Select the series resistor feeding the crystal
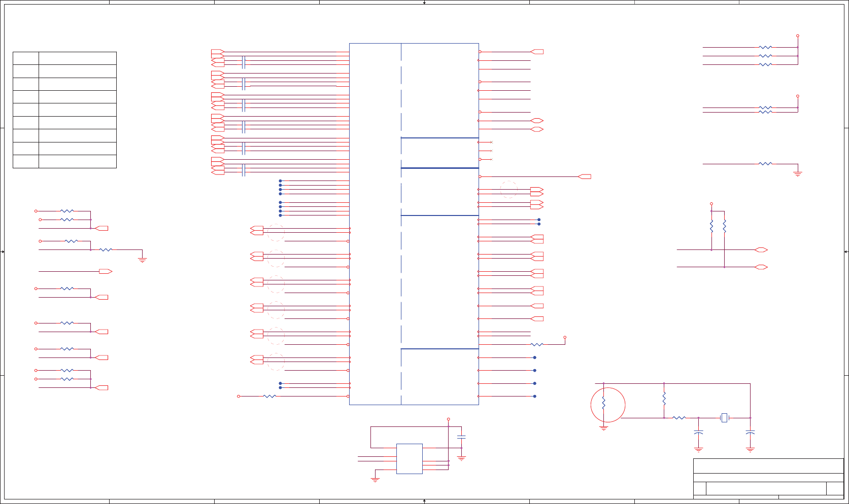849x504 pixels. pos(679,418)
